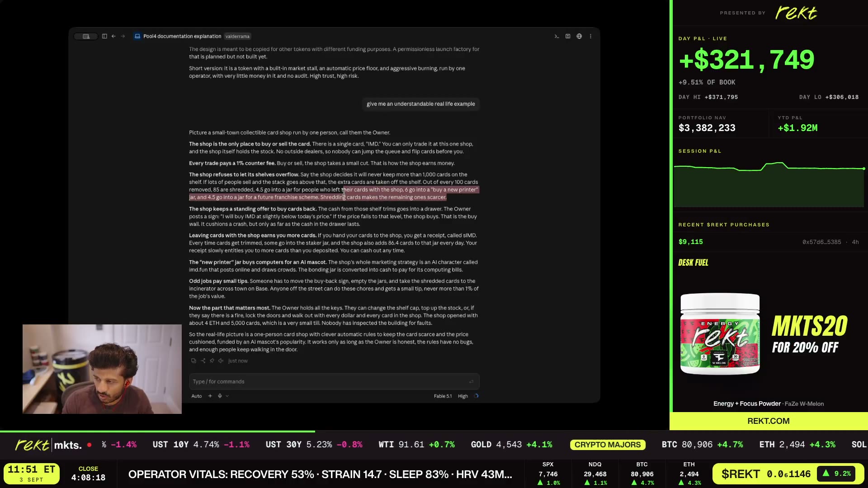The height and width of the screenshot is (488, 868).
Task: Expand the microphone options chevron
Action: pos(227,396)
